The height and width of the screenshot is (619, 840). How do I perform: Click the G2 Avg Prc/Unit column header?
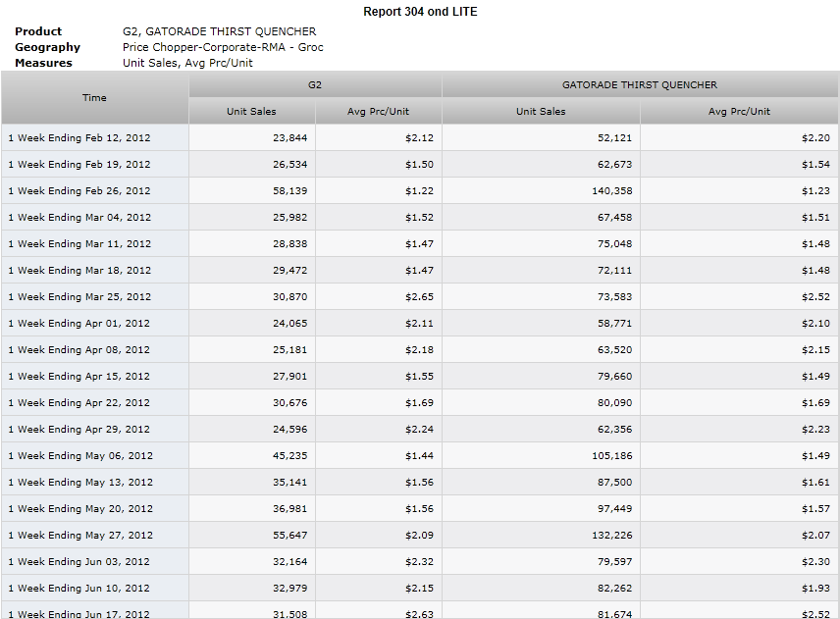(x=378, y=112)
